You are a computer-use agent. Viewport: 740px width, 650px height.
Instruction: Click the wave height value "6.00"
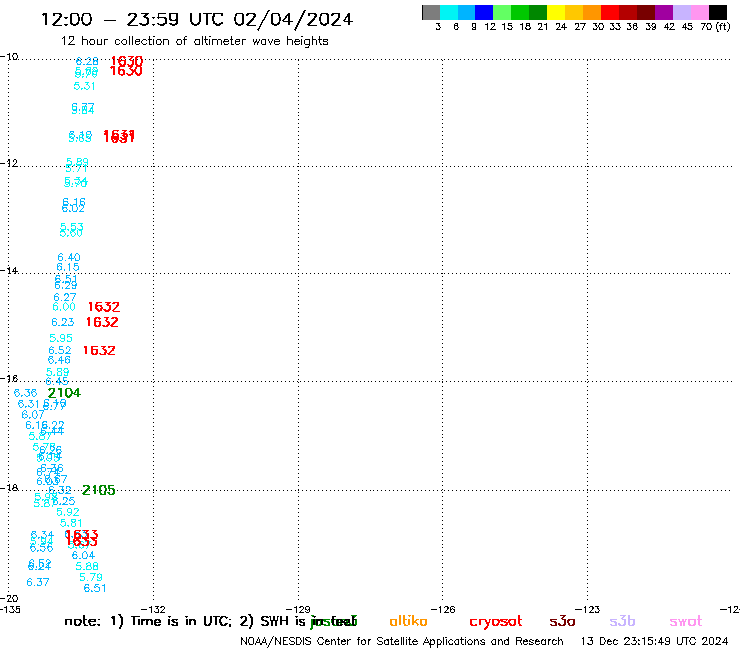coord(64,307)
